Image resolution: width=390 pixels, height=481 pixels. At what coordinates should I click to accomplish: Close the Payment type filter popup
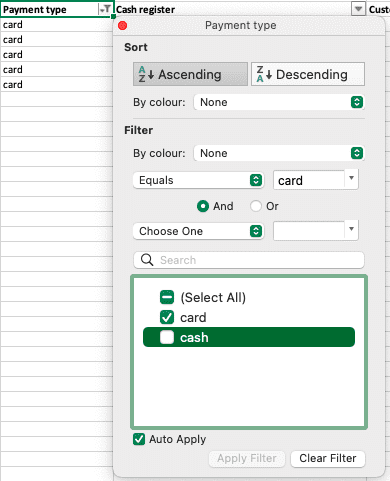pyautogui.click(x=123, y=25)
